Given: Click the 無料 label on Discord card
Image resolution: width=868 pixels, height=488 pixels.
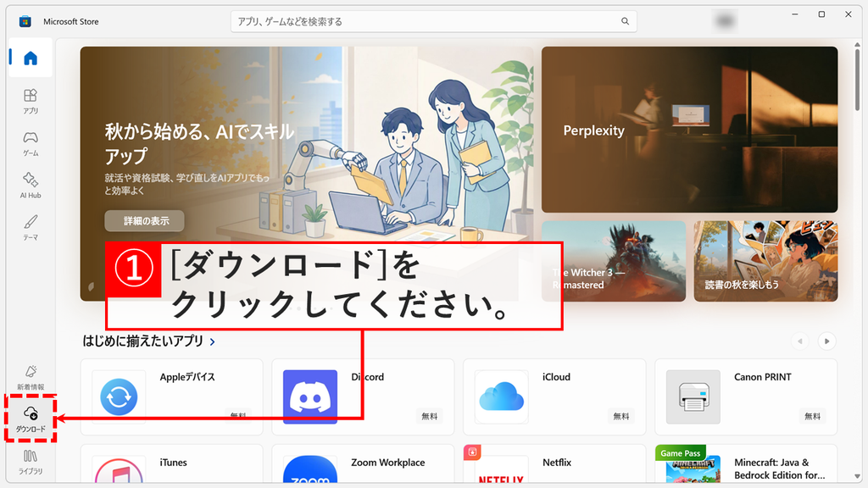Looking at the screenshot, I should (430, 416).
